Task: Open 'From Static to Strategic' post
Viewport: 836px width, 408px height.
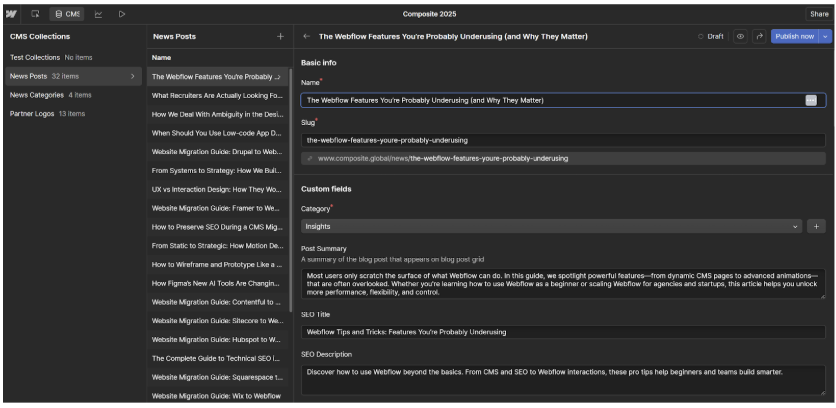Action: click(218, 246)
